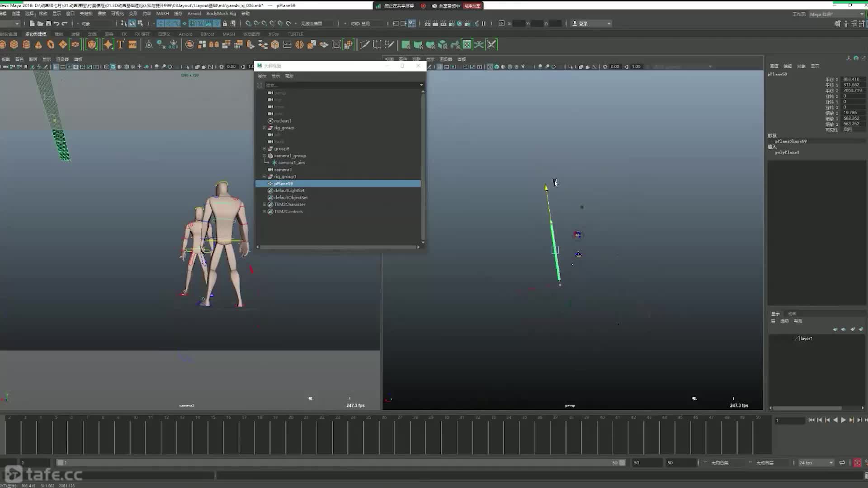The width and height of the screenshot is (868, 488).
Task: Click the Redo arrow icon
Action: click(x=65, y=23)
